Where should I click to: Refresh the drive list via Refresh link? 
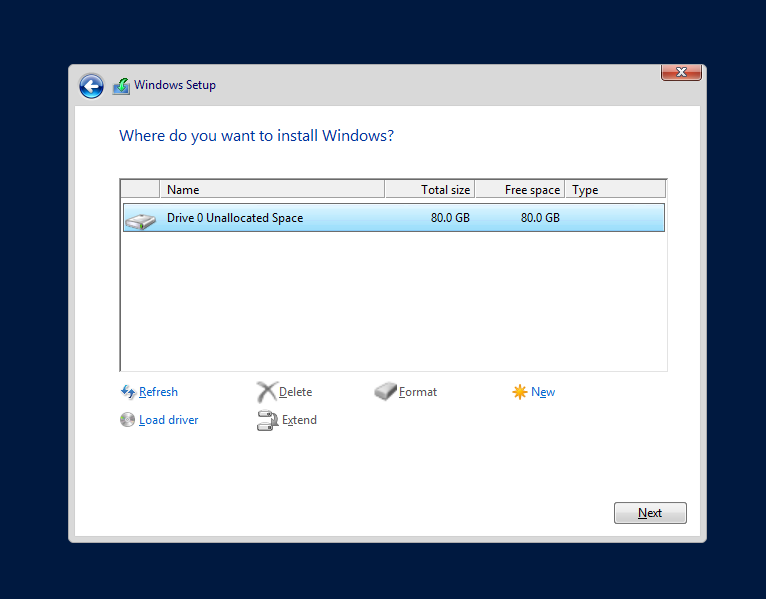pos(158,392)
